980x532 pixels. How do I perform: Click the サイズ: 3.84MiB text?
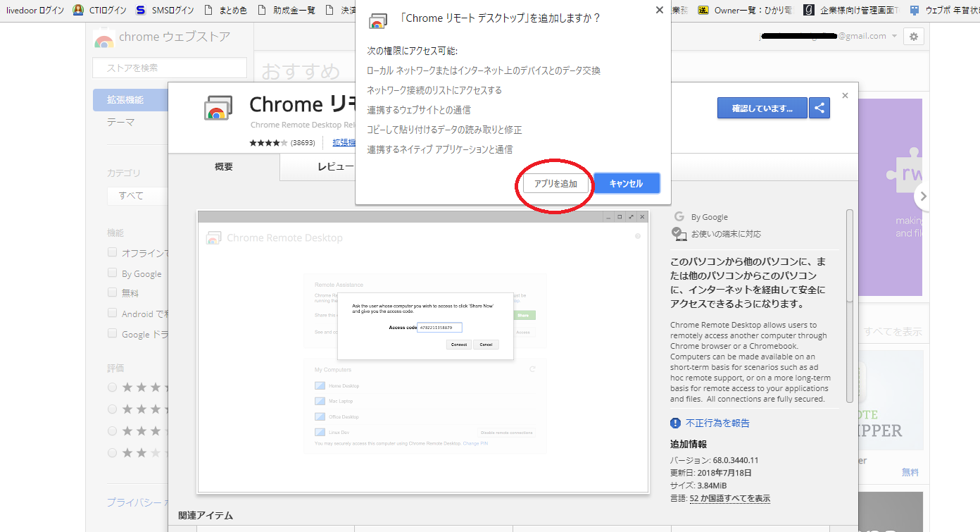pos(698,485)
